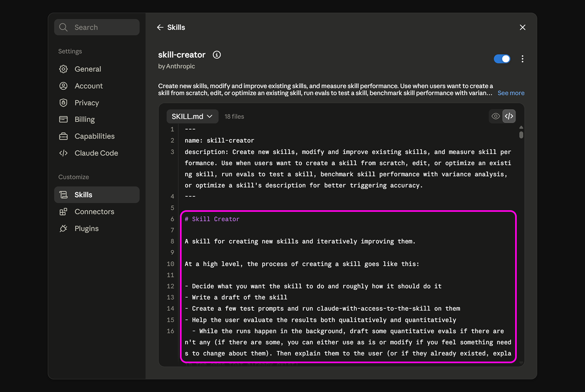Click the "# Skill Creator" heading line
585x392 pixels.
click(x=212, y=219)
